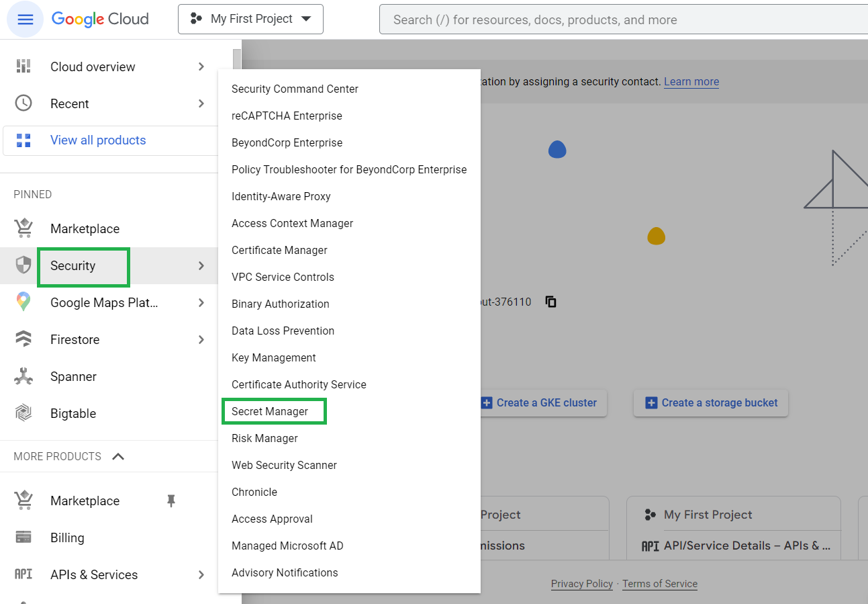The image size is (868, 604).
Task: Open Policy Troubleshooter for BeyondCorp Enterprise
Action: pos(349,169)
